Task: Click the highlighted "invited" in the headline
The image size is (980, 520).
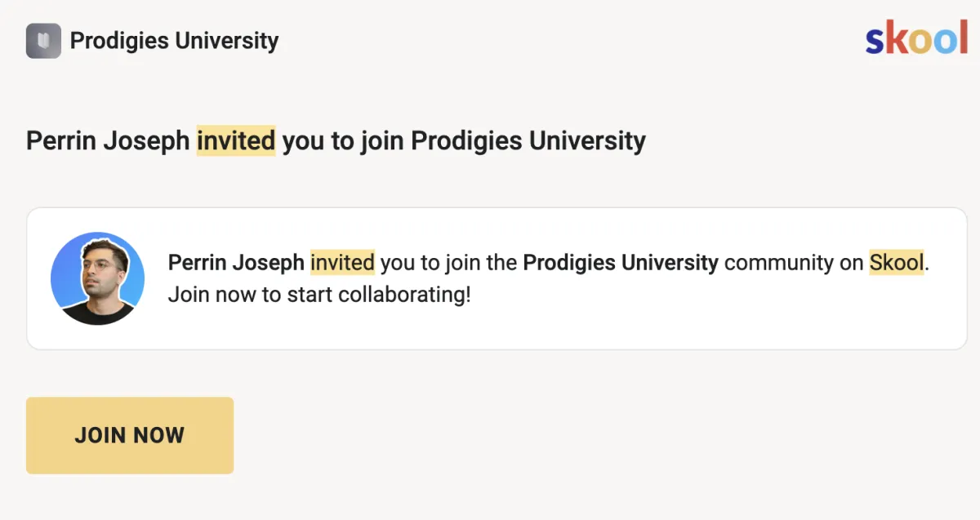Action: pyautogui.click(x=236, y=140)
